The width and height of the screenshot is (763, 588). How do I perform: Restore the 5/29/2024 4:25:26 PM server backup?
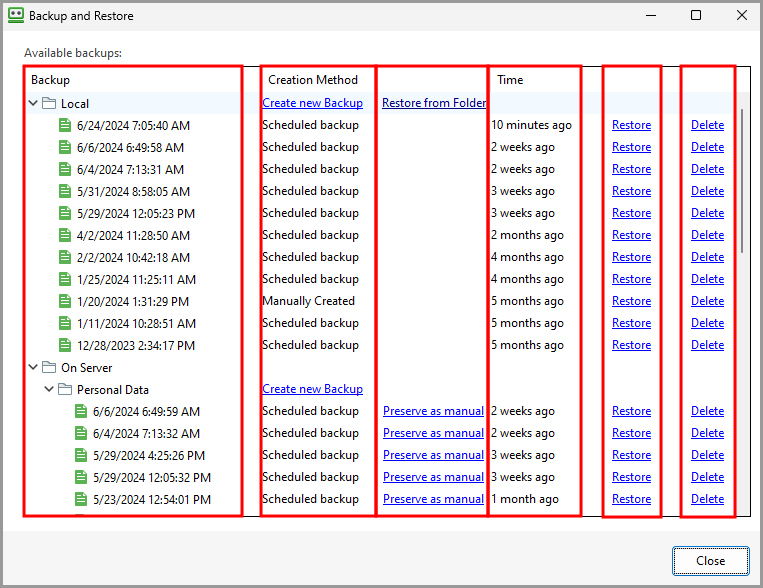click(631, 455)
